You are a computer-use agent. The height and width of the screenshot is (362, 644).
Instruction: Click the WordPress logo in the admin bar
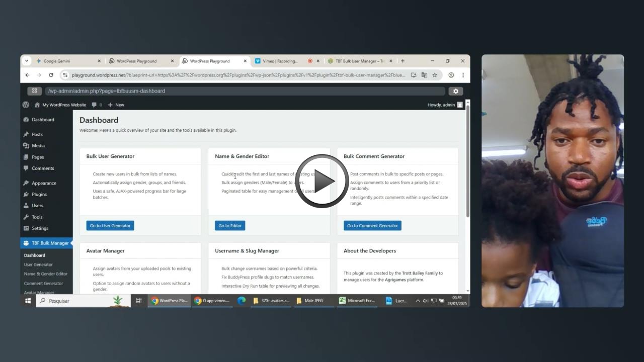[x=26, y=105]
